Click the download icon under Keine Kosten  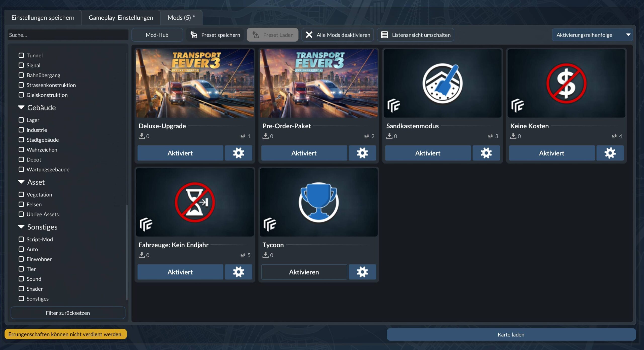click(513, 136)
